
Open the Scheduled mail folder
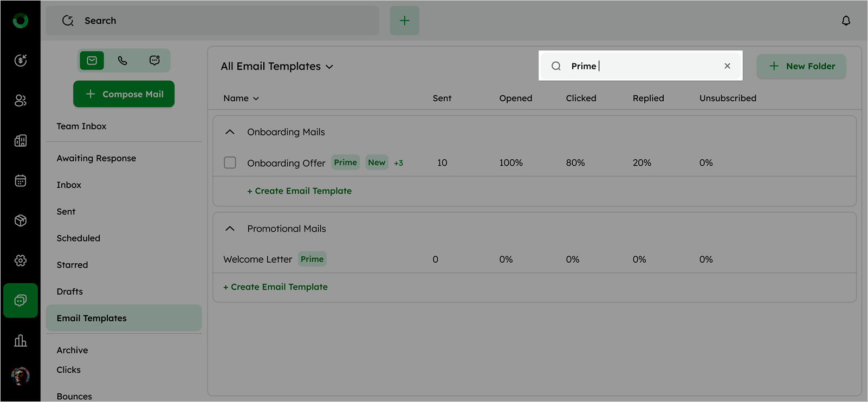coord(79,238)
